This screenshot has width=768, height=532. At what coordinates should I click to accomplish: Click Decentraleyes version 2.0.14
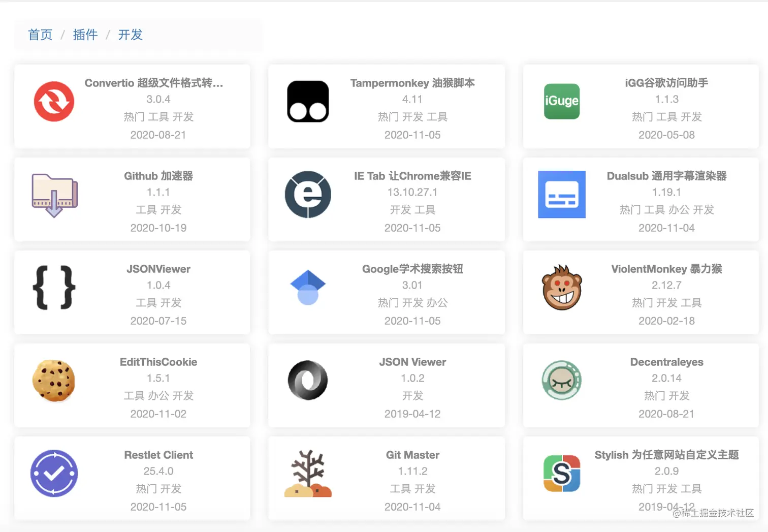coord(666,378)
